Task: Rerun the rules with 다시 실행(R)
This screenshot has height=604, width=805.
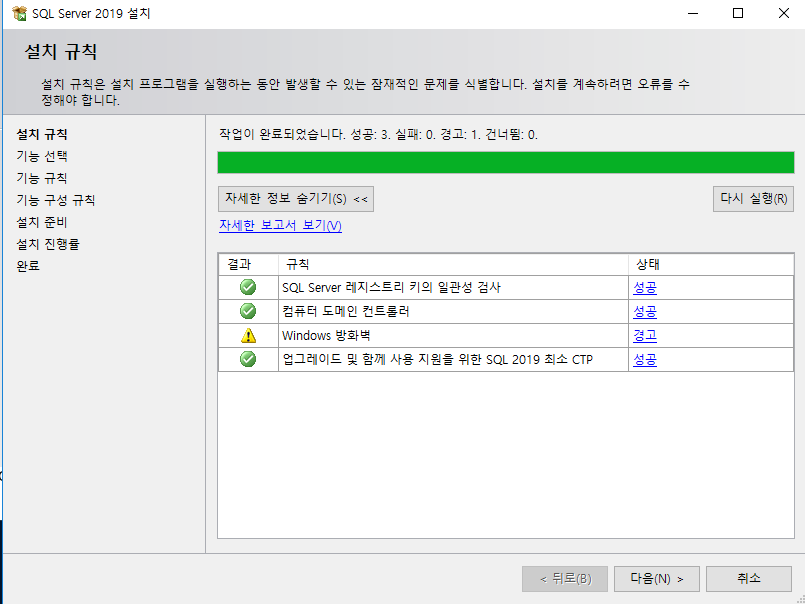Action: [753, 199]
